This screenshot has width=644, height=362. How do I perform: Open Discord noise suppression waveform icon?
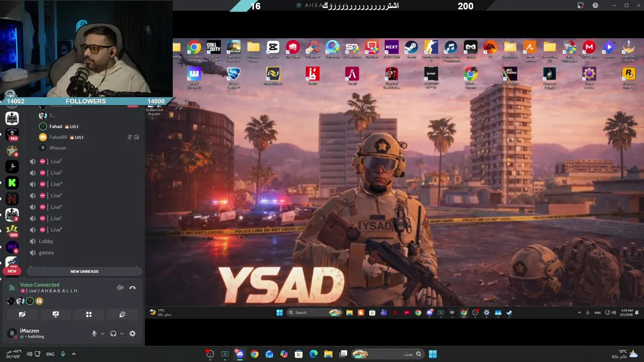(120, 288)
